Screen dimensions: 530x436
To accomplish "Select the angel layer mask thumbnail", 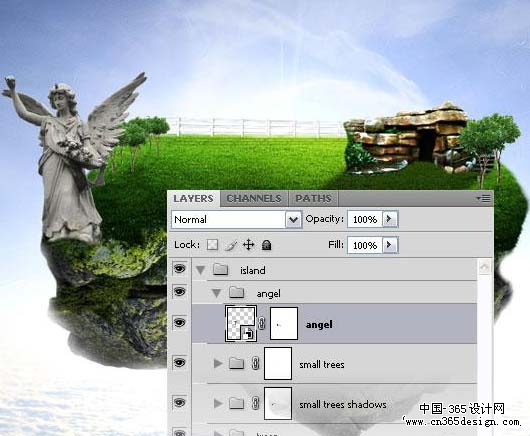I will pyautogui.click(x=284, y=323).
